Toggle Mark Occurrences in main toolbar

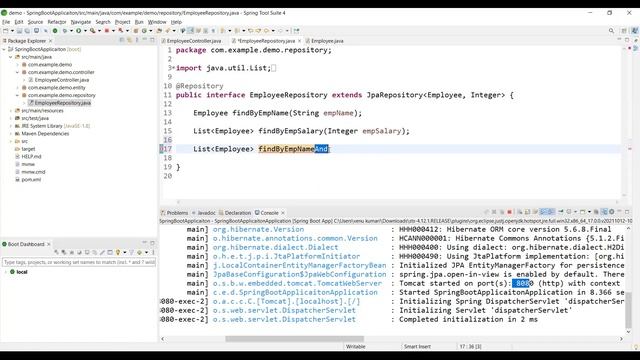[x=190, y=31]
